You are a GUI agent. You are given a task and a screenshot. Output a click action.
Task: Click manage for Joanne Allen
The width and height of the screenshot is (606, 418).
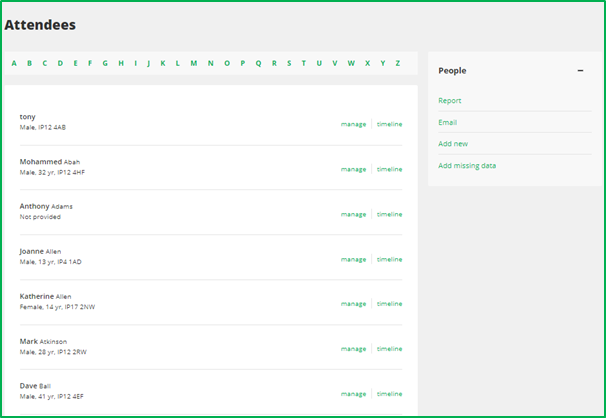coord(353,259)
